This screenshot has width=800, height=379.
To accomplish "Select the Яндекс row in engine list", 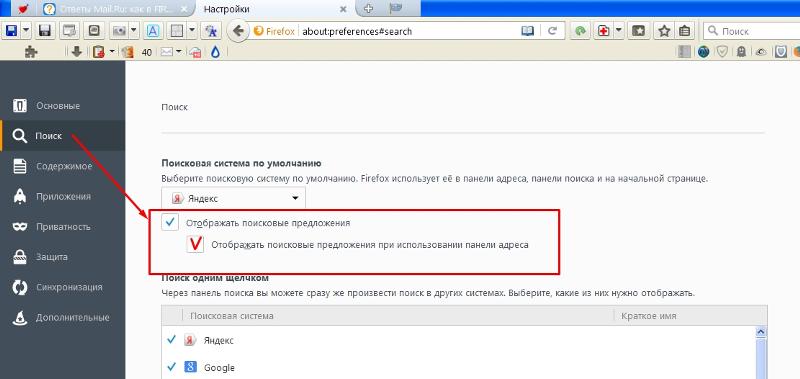I will (459, 340).
